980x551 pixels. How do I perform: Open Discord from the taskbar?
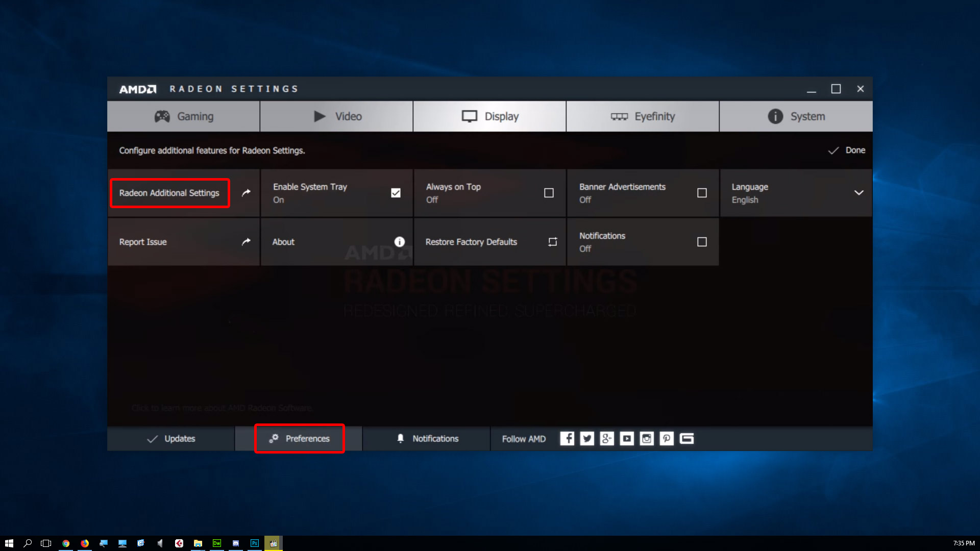tap(236, 543)
